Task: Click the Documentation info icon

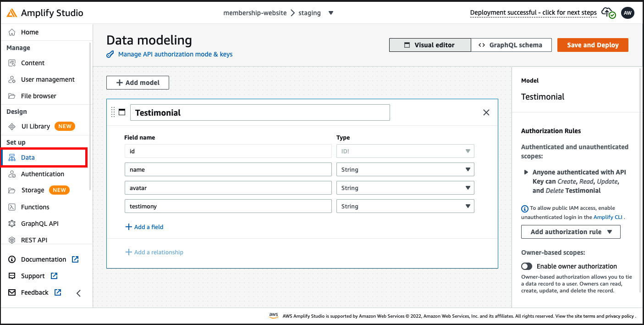Action: click(12, 259)
